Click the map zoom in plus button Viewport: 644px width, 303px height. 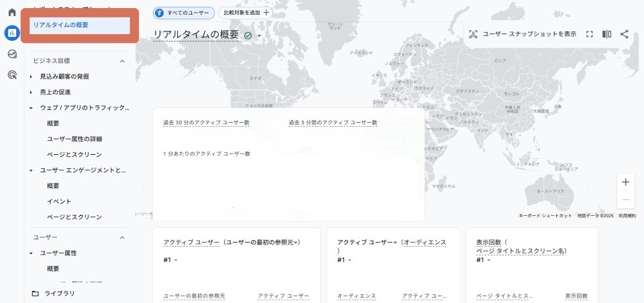click(x=625, y=182)
